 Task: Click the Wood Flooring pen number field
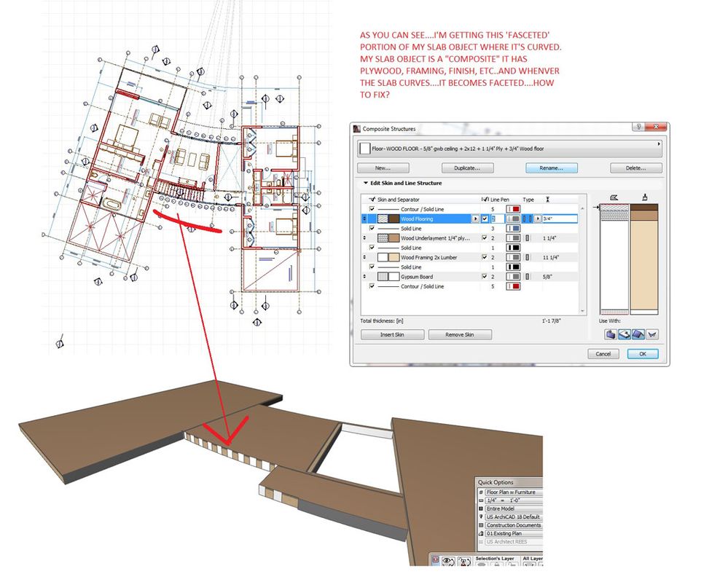tap(498, 219)
